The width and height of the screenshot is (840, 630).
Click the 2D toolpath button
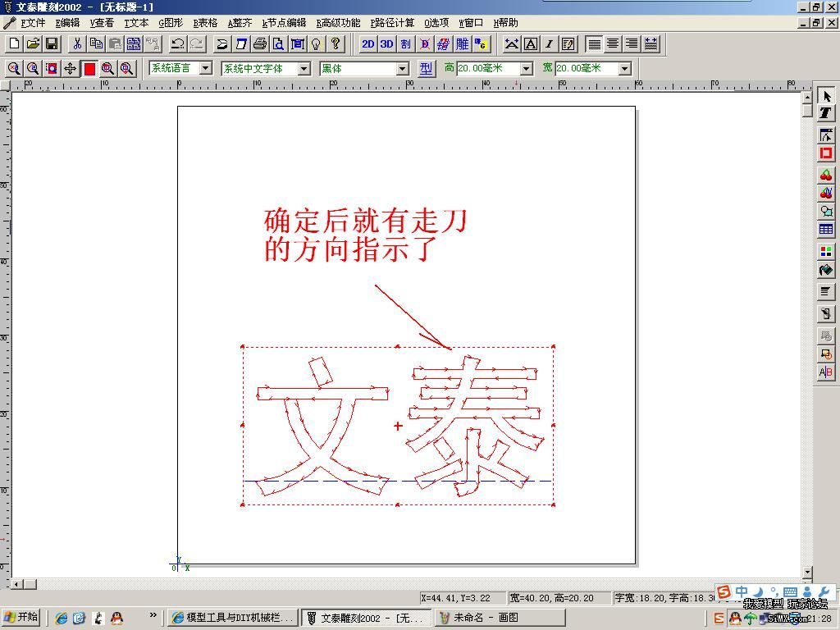tap(368, 44)
